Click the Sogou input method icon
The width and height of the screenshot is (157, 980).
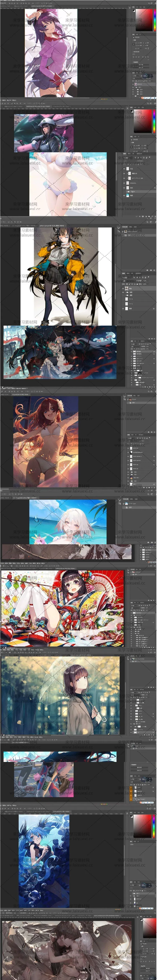click(142, 98)
